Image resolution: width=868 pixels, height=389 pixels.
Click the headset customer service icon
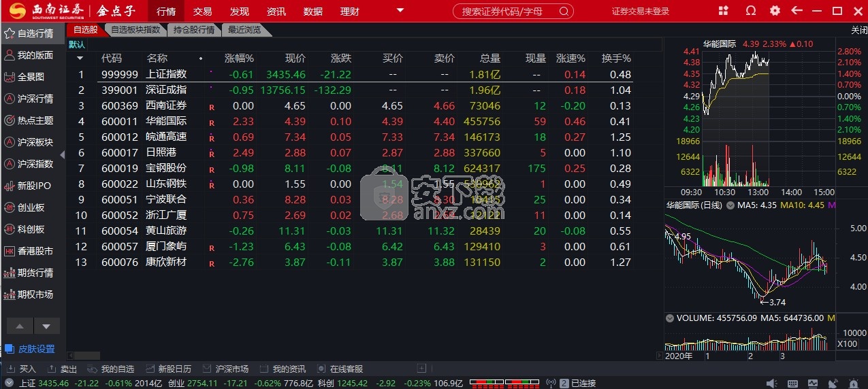[751, 11]
